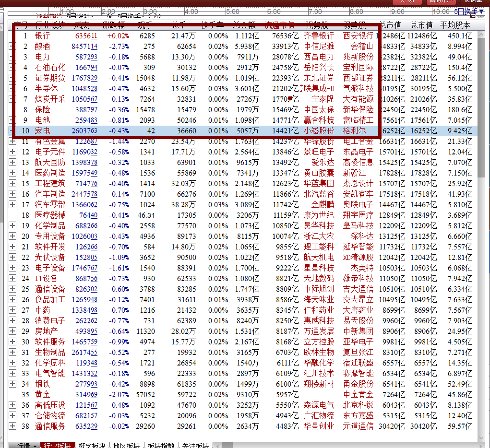490x448 pixels.
Task: Expand the 电子元件 sector tree node
Action: (x=13, y=152)
